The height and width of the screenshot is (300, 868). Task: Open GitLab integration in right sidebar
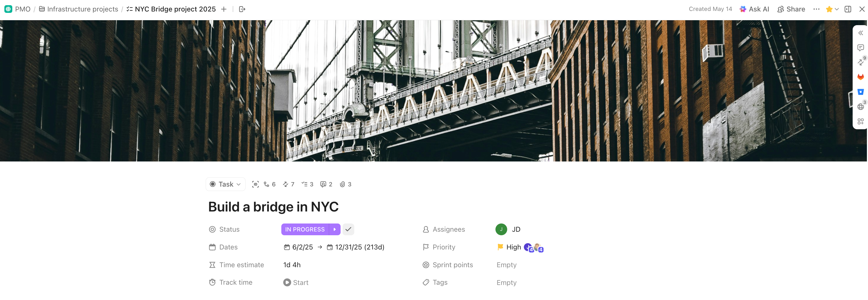860,77
